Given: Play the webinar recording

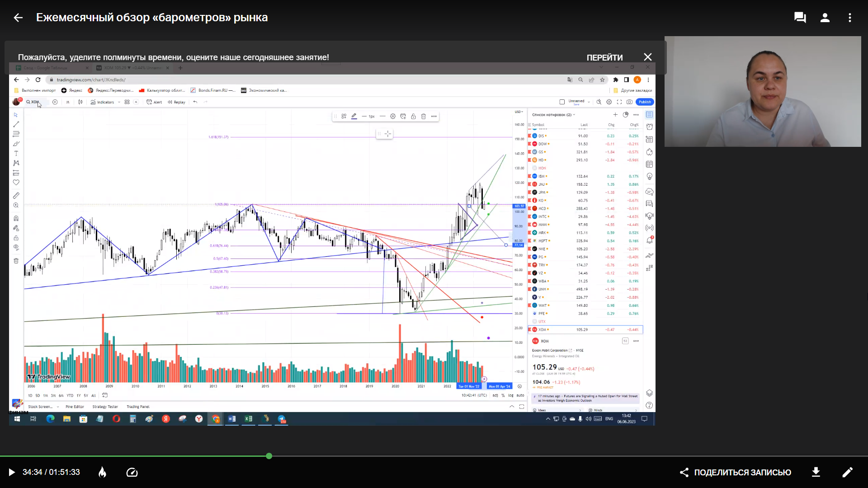Looking at the screenshot, I should click(12, 472).
